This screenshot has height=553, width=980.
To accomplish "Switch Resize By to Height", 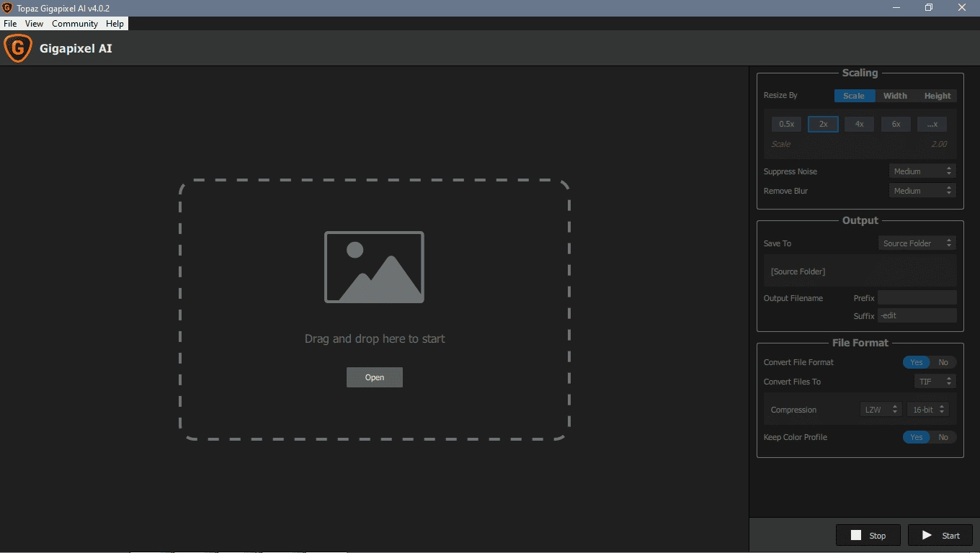I will point(937,96).
